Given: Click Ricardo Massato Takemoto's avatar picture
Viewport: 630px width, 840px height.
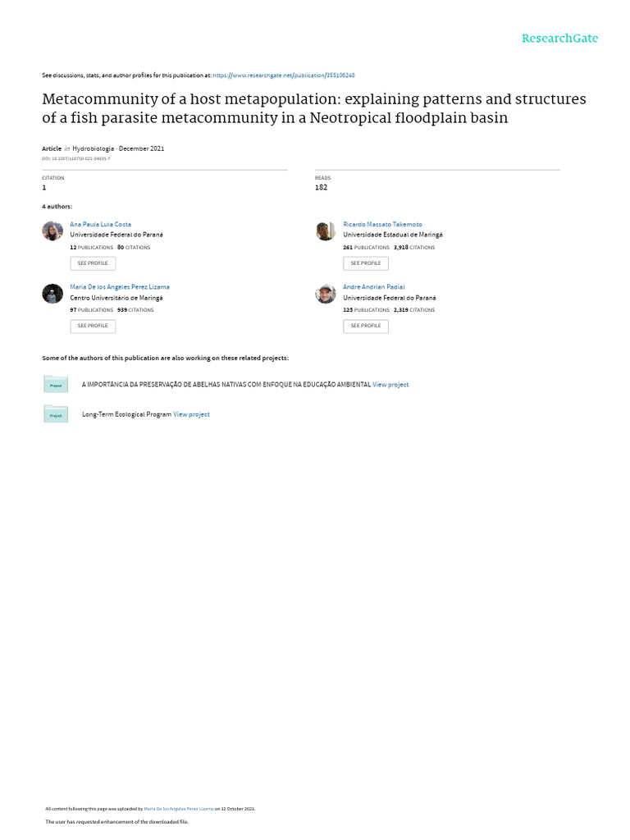Looking at the screenshot, I should pos(326,231).
